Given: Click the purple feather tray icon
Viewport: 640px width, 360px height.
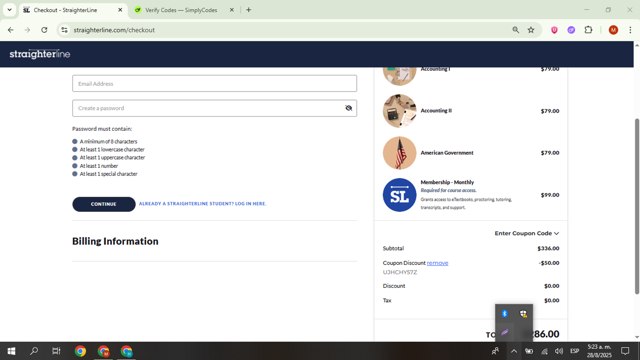Looking at the screenshot, I should click(x=504, y=332).
